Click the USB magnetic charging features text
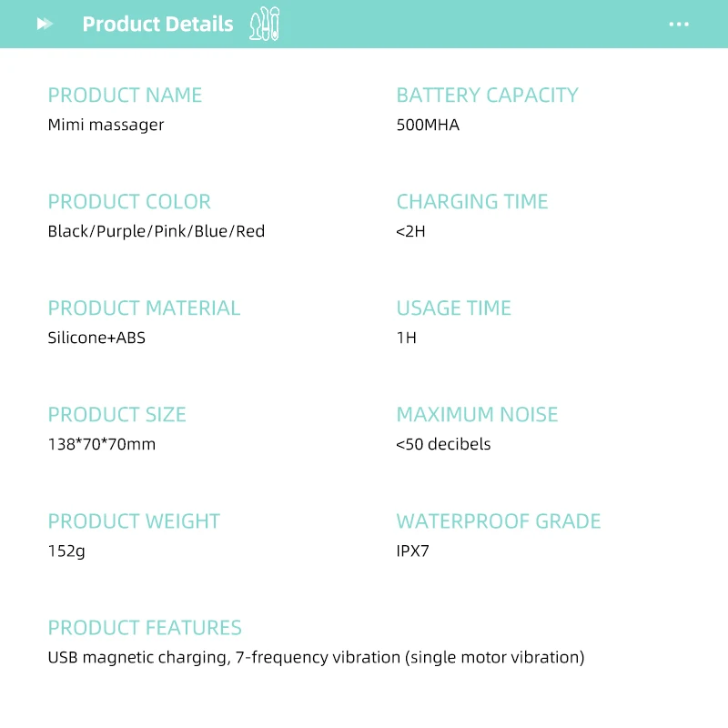Screen dimensions: 728x728 (x=316, y=657)
